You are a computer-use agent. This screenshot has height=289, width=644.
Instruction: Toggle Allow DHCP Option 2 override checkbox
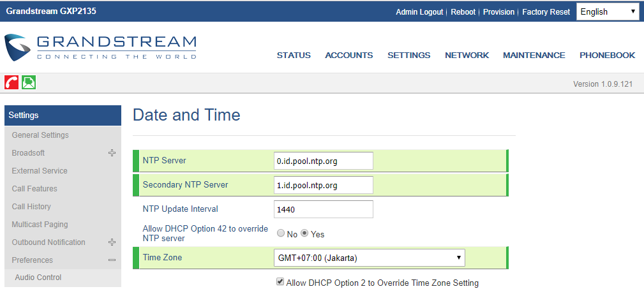(280, 281)
